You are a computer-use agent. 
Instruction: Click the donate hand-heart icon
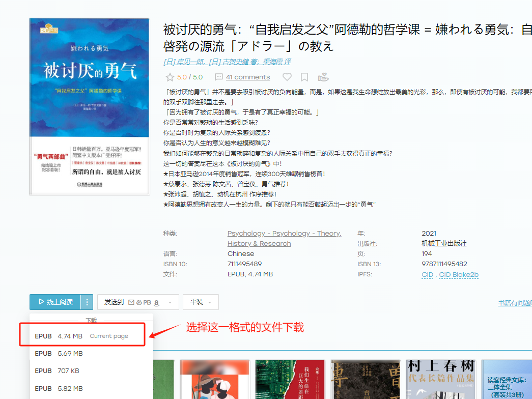pyautogui.click(x=323, y=77)
